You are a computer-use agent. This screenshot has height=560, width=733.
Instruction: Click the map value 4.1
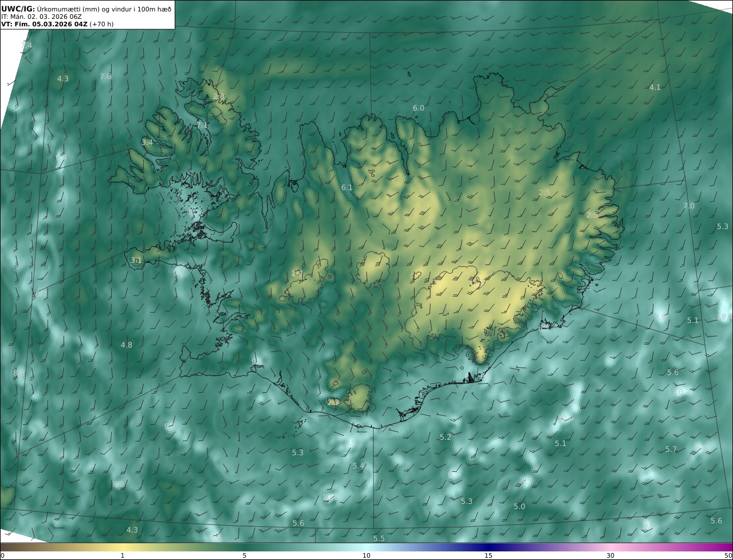pyautogui.click(x=655, y=87)
